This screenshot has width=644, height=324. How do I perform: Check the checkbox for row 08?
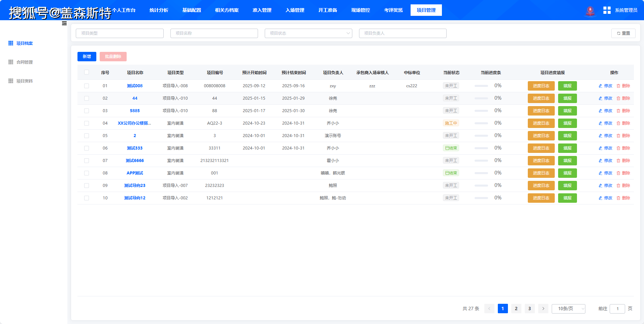coord(87,173)
